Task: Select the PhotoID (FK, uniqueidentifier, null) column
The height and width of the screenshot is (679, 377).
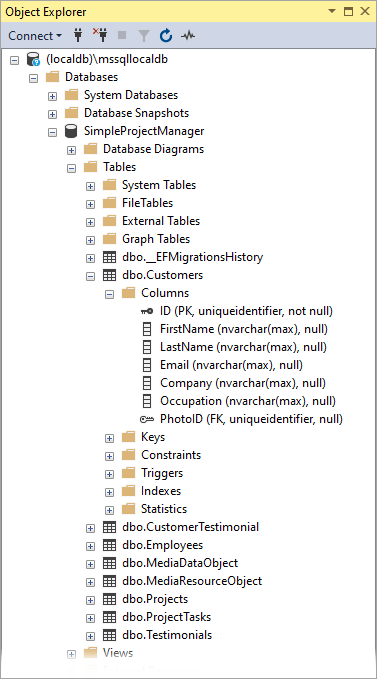Action: pos(251,419)
